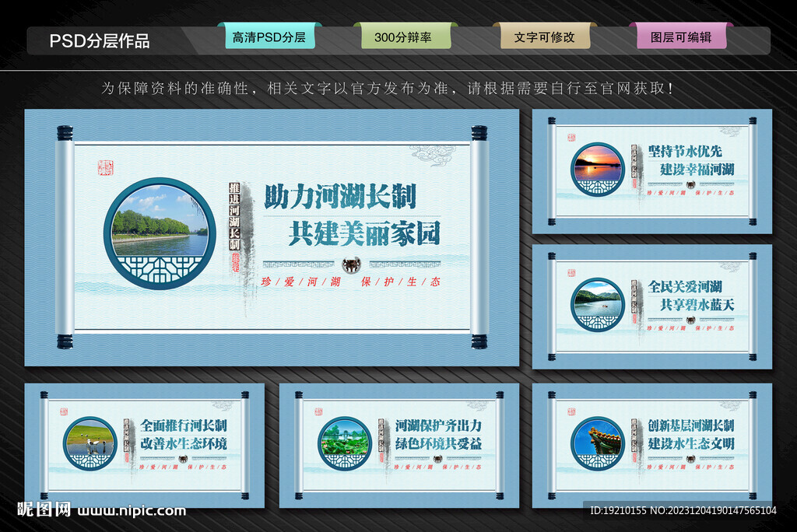Click the 共建美丽家园 headline in large poster
The image size is (797, 532).
364,233
